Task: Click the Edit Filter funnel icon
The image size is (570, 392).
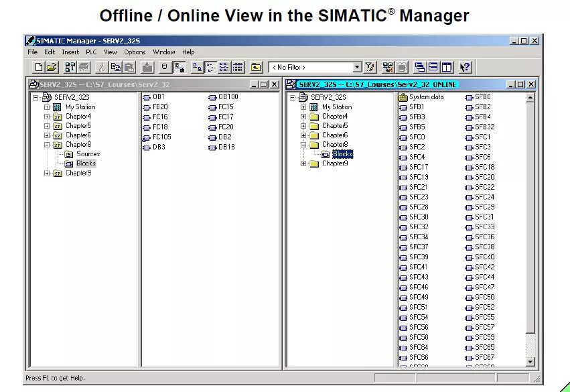Action: (370, 67)
